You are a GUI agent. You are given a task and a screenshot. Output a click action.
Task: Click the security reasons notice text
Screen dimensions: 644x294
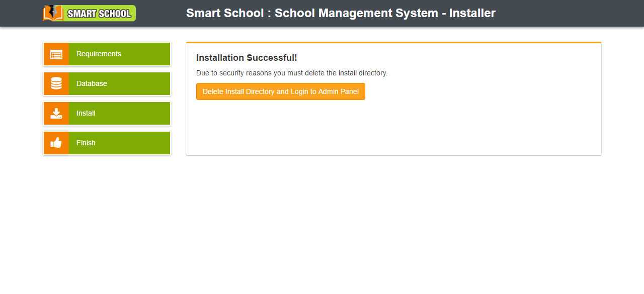tap(292, 73)
